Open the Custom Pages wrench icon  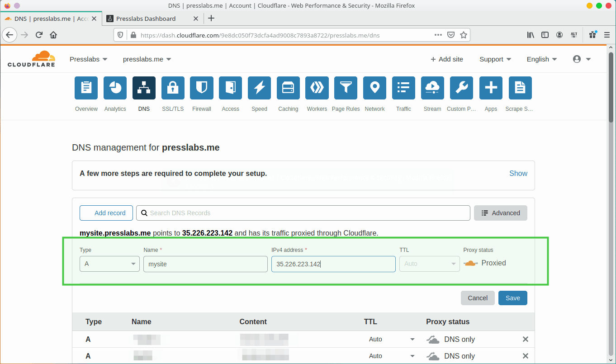(461, 88)
